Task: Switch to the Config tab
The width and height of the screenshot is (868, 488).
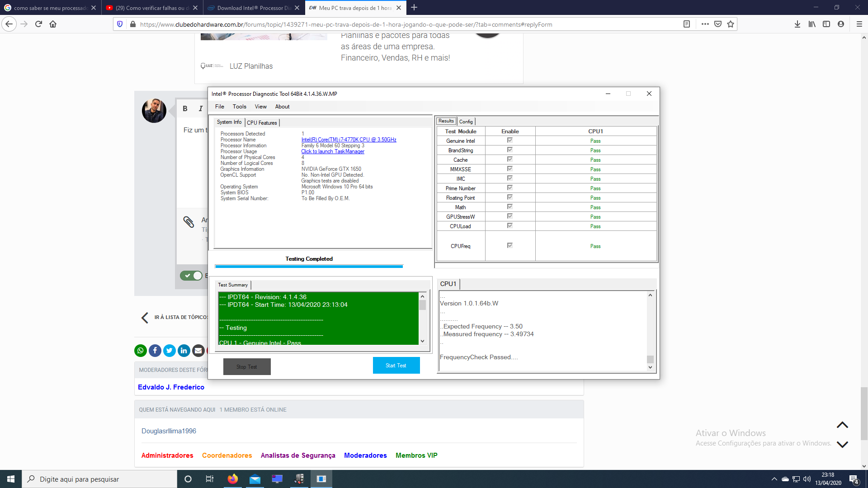Action: click(466, 122)
